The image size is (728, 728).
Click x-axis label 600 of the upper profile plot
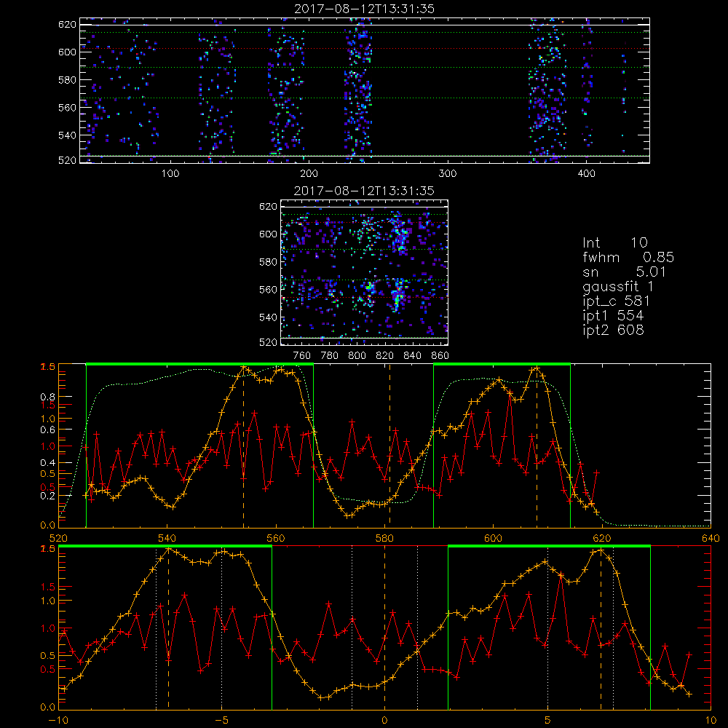pos(493,539)
